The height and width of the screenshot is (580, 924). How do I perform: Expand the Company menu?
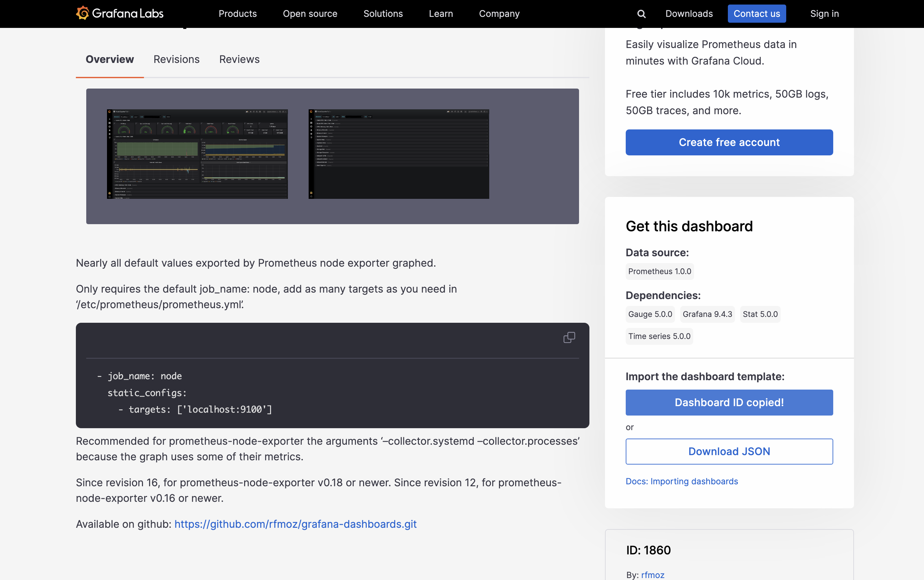coord(499,14)
